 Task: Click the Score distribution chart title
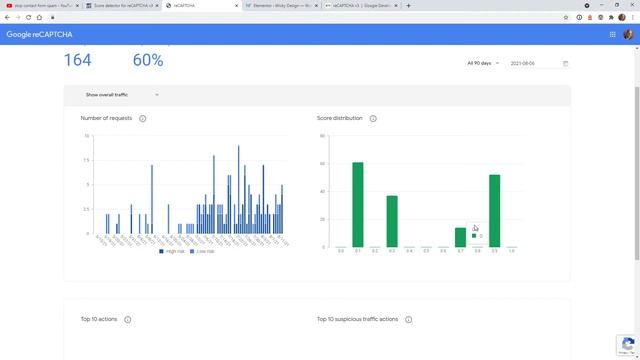(x=340, y=118)
